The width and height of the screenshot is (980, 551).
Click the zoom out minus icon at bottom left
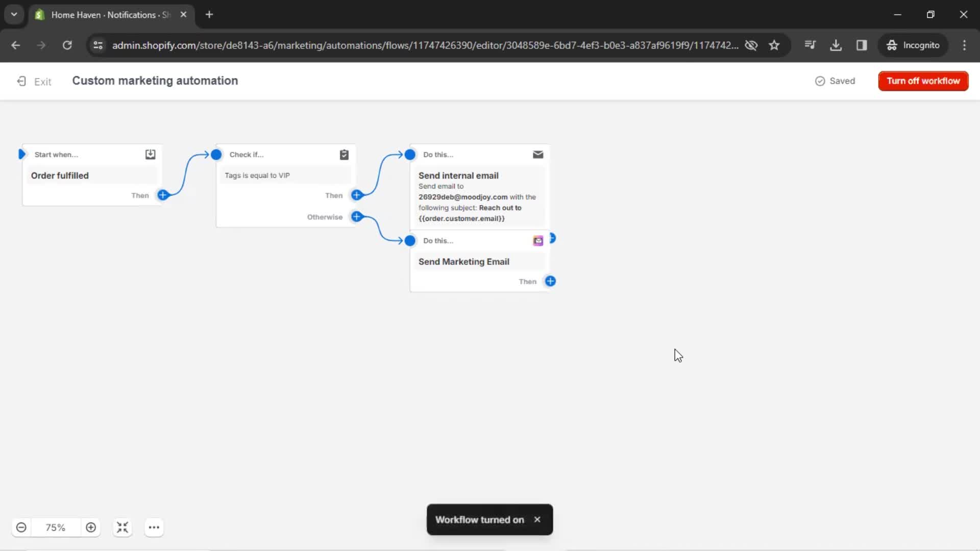click(21, 528)
